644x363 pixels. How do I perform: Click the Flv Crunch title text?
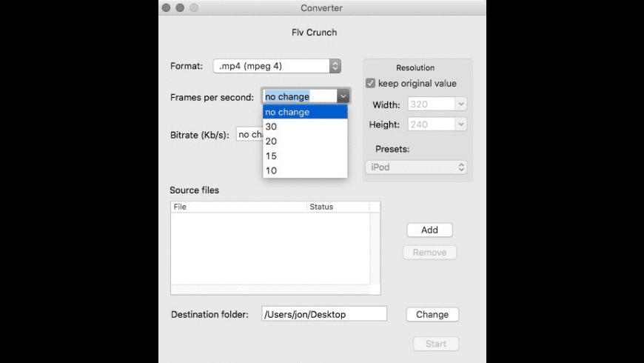[314, 33]
